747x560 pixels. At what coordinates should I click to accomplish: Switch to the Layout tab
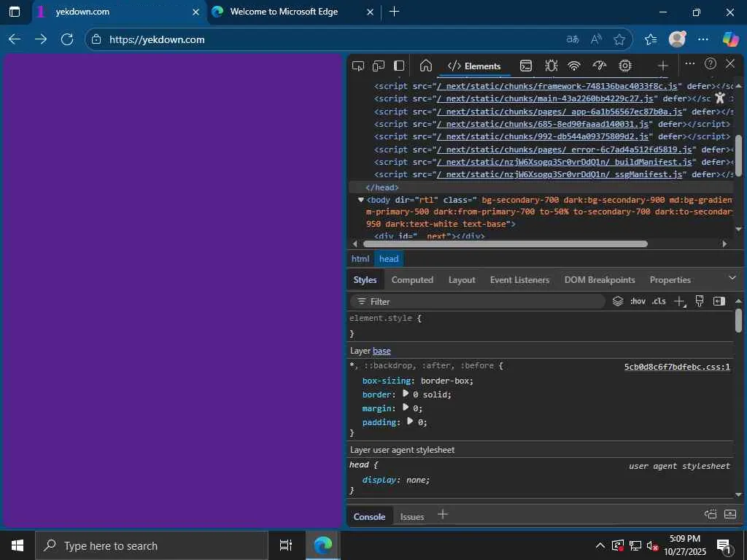462,280
